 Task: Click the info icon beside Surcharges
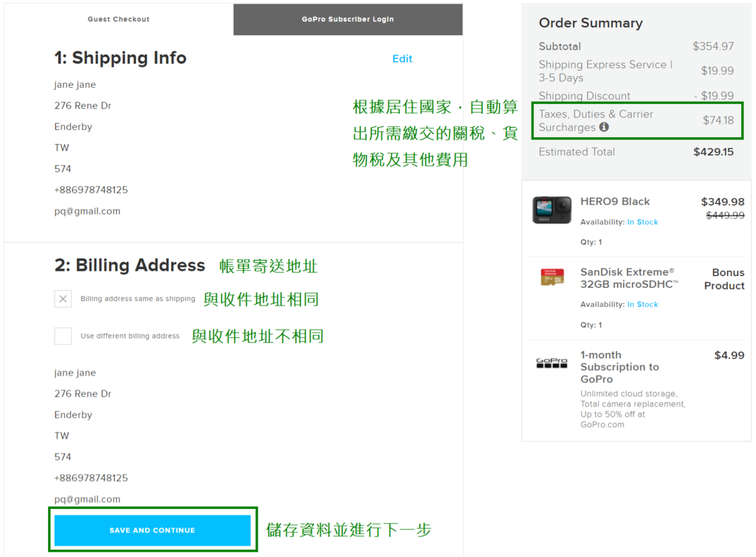click(x=604, y=127)
